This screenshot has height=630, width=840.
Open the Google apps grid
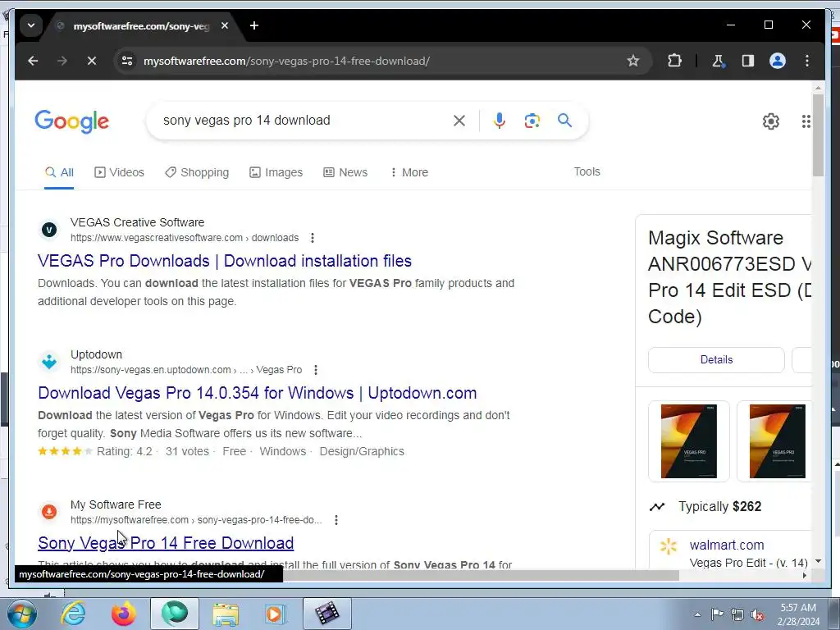pos(806,121)
